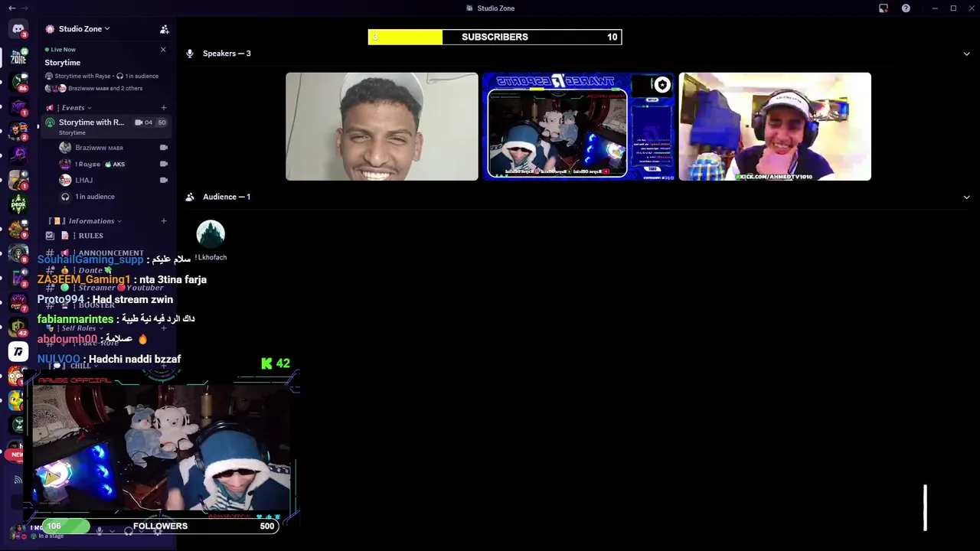This screenshot has width=980, height=551.
Task: Open the green 'peak' server icon
Action: (x=18, y=204)
